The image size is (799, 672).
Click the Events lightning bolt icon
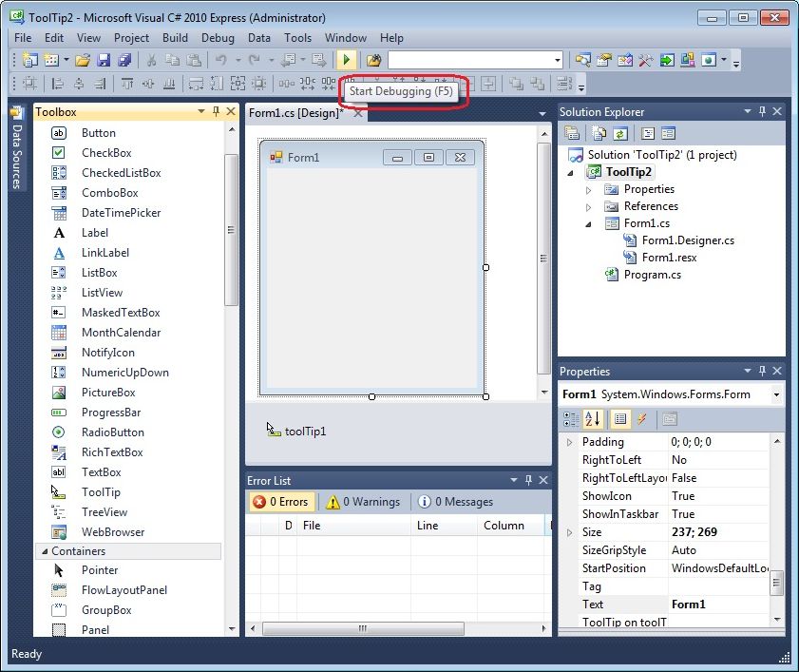[642, 418]
